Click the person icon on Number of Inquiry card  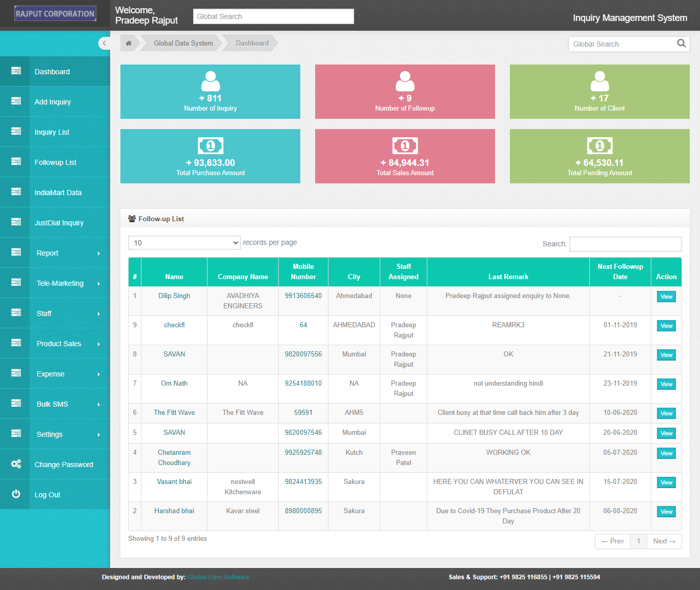(x=210, y=80)
